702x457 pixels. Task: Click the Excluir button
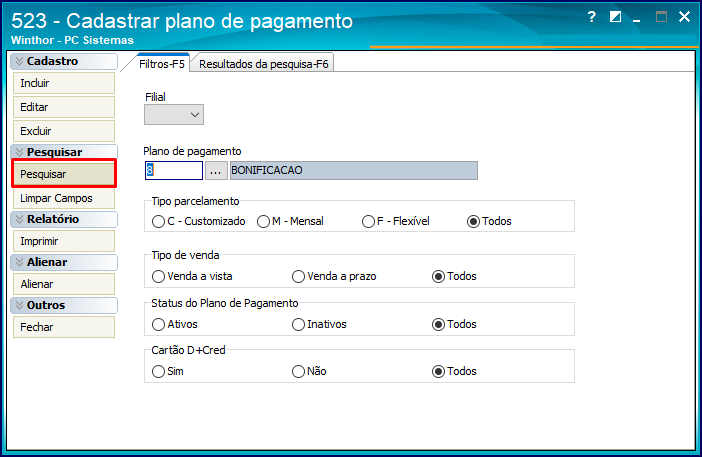coord(64,131)
